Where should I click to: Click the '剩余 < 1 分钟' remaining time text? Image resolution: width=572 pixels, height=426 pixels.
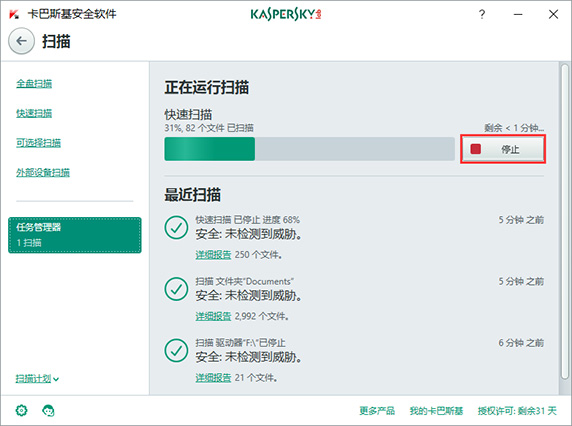coord(514,128)
